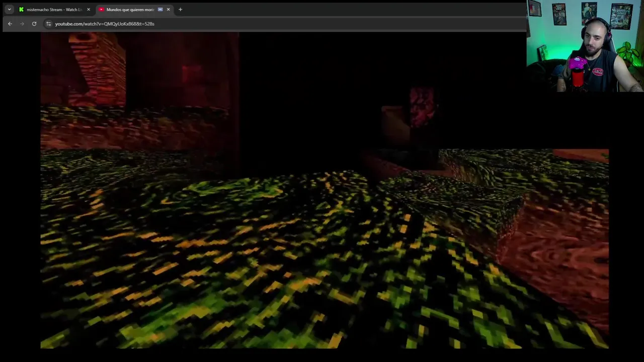
Task: Click the media indicator icon on YouTube tab
Action: coord(160,10)
